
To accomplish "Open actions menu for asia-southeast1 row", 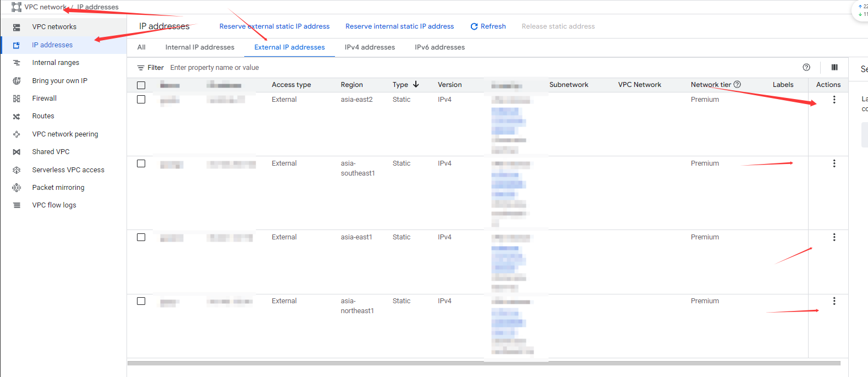I will [x=834, y=163].
